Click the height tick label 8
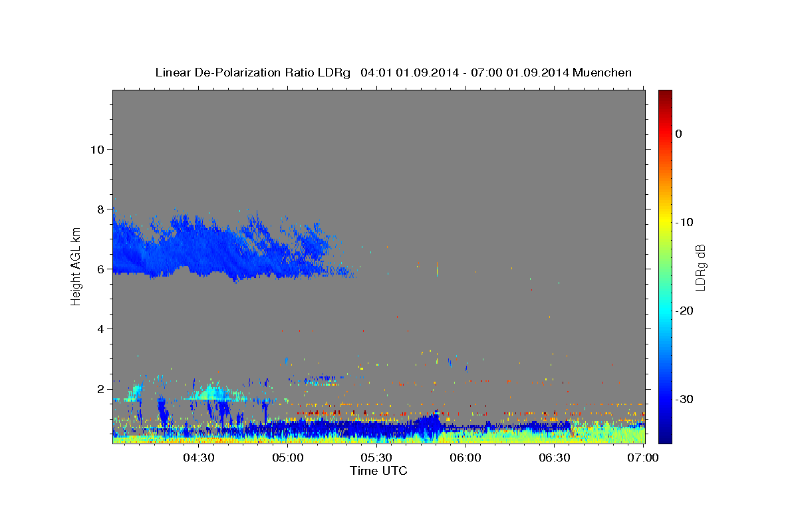This screenshot has width=798, height=532. (x=100, y=209)
